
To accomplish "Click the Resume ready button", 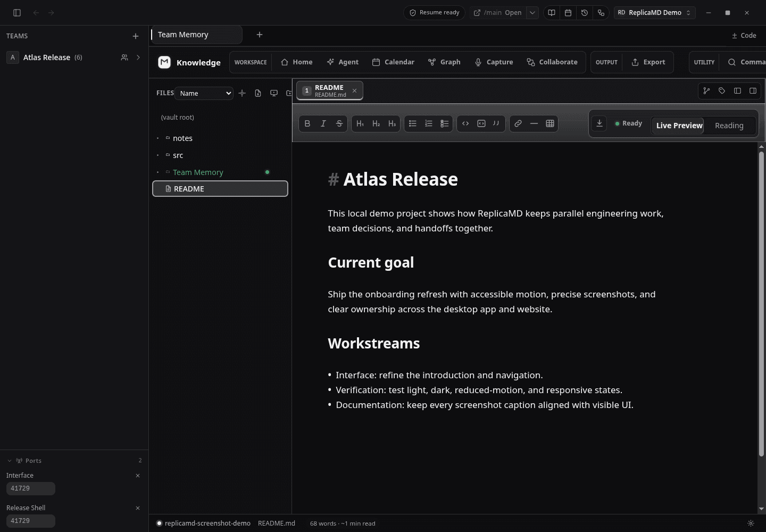I will [x=434, y=13].
